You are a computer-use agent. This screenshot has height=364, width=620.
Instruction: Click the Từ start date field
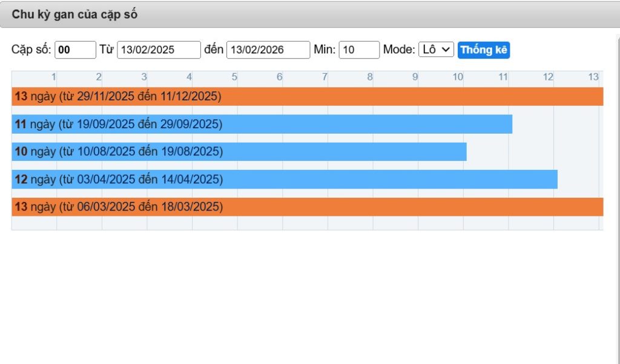click(x=159, y=50)
